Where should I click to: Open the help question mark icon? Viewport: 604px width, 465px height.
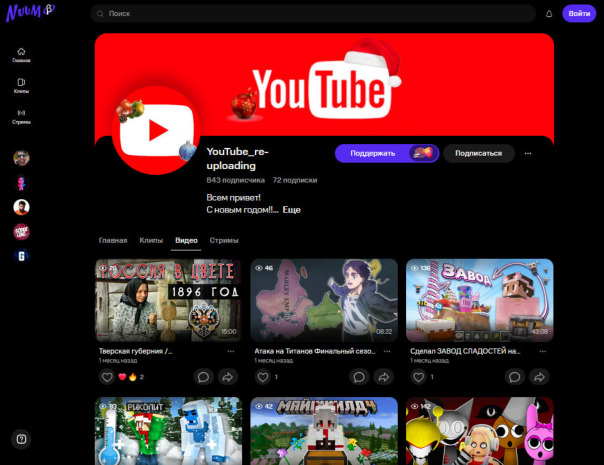[21, 439]
